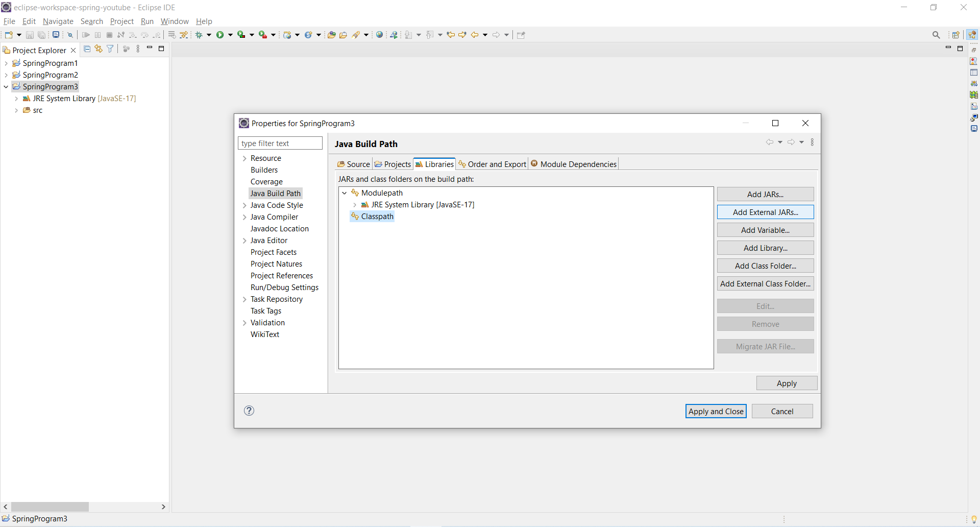Click Collapse All in Project Explorer
980x527 pixels.
[87, 49]
